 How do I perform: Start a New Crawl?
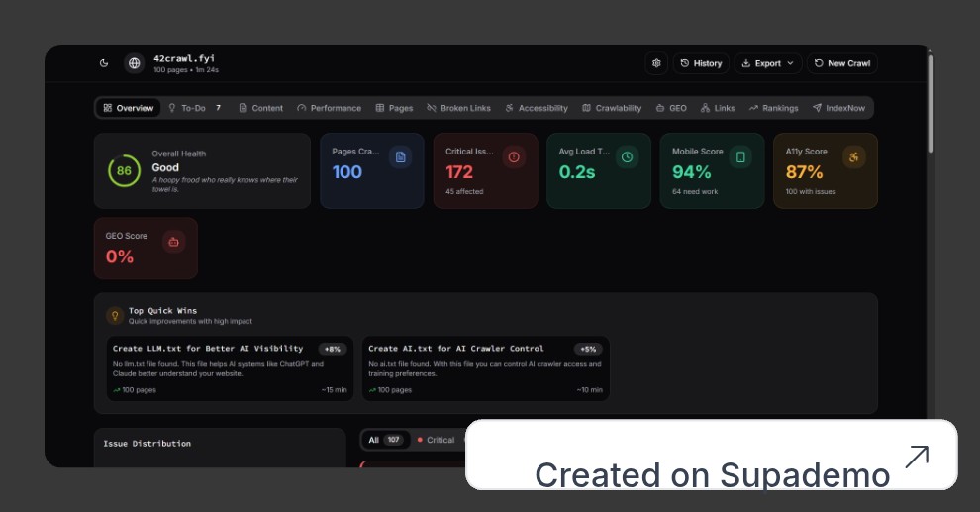point(841,63)
